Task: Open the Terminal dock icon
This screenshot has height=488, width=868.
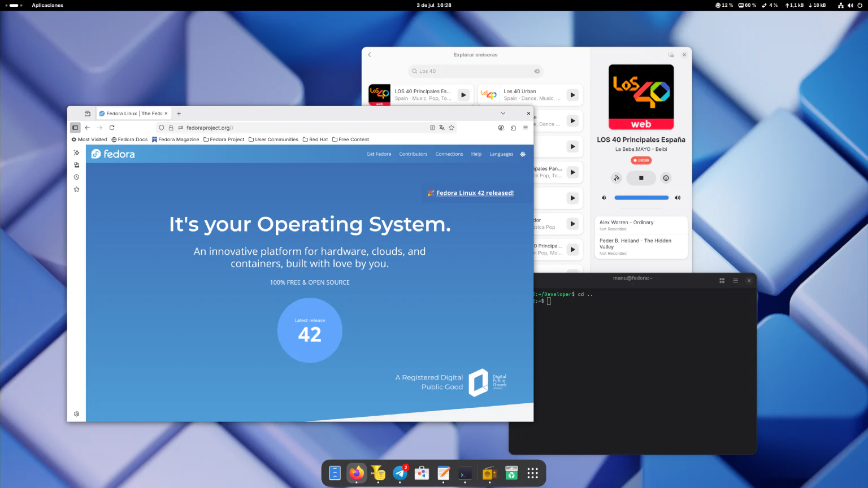Action: pyautogui.click(x=465, y=473)
